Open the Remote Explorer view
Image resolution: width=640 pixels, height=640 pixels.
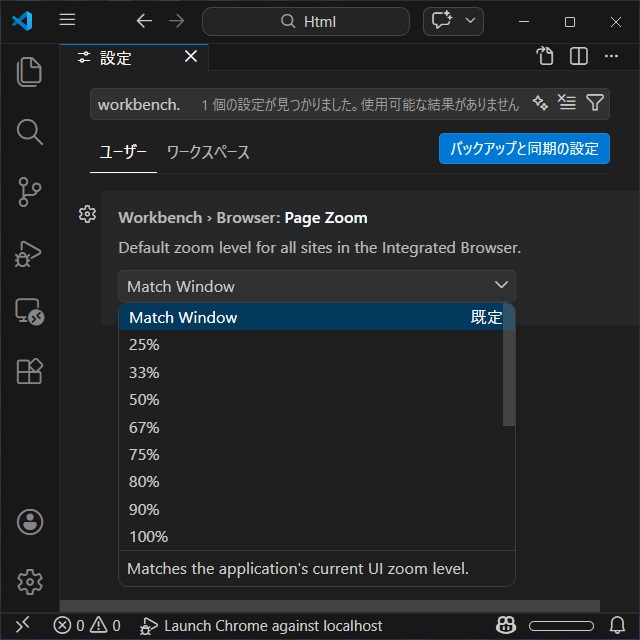click(29, 312)
